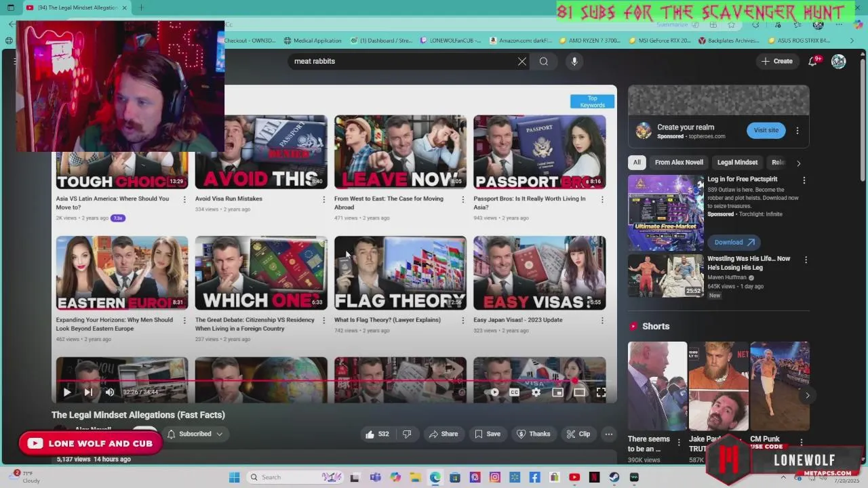Viewport: 868px width, 488px height.
Task: Open Amazon.com bookmark
Action: 521,41
